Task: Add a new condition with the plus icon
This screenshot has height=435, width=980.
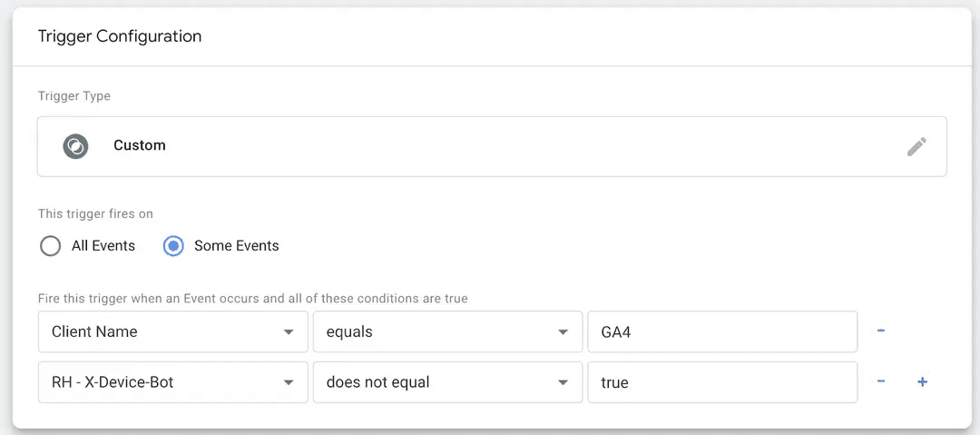Action: [922, 381]
